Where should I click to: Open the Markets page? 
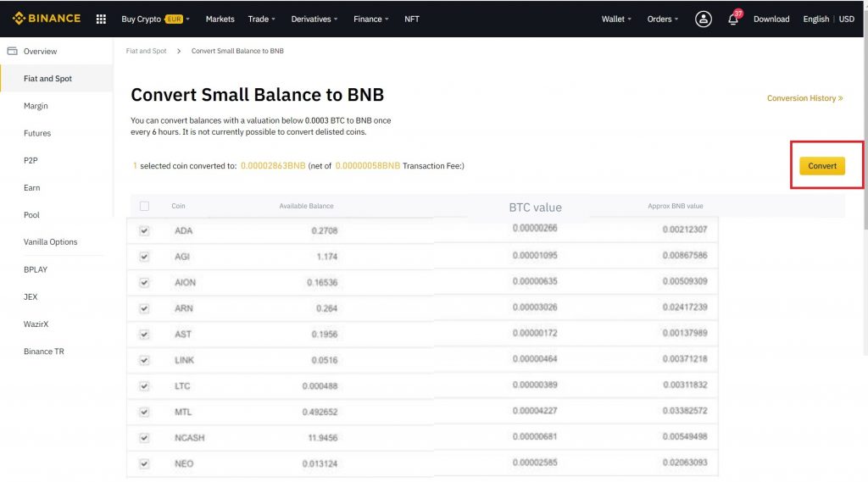tap(220, 19)
